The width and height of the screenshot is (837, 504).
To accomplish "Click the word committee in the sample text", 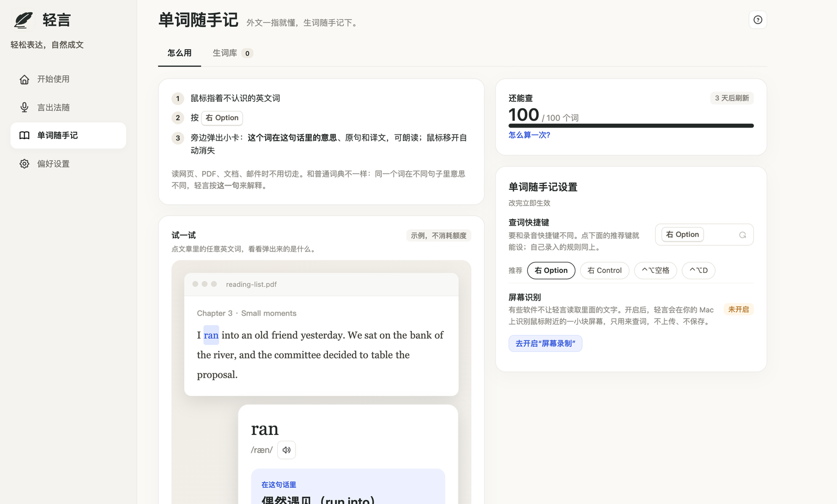I will point(297,355).
